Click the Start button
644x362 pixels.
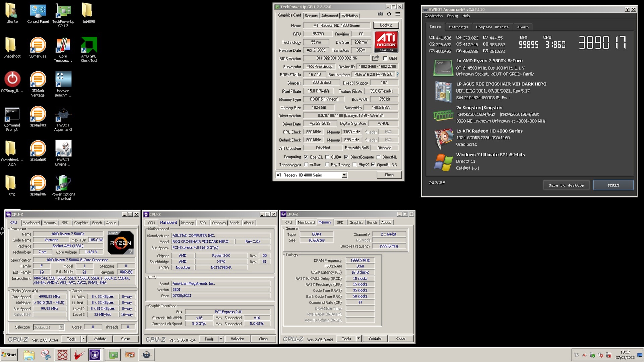9,355
